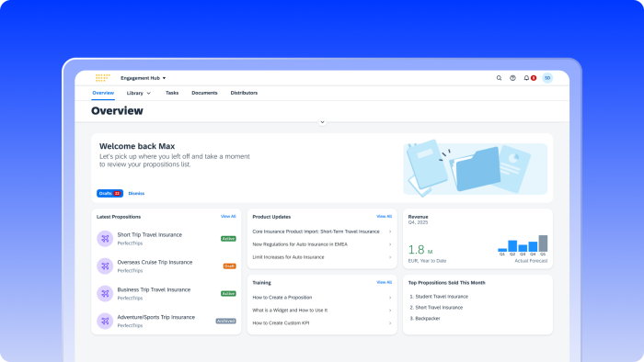
Task: Click icon beside Short Trip Travel Insurance
Action: (x=105, y=239)
